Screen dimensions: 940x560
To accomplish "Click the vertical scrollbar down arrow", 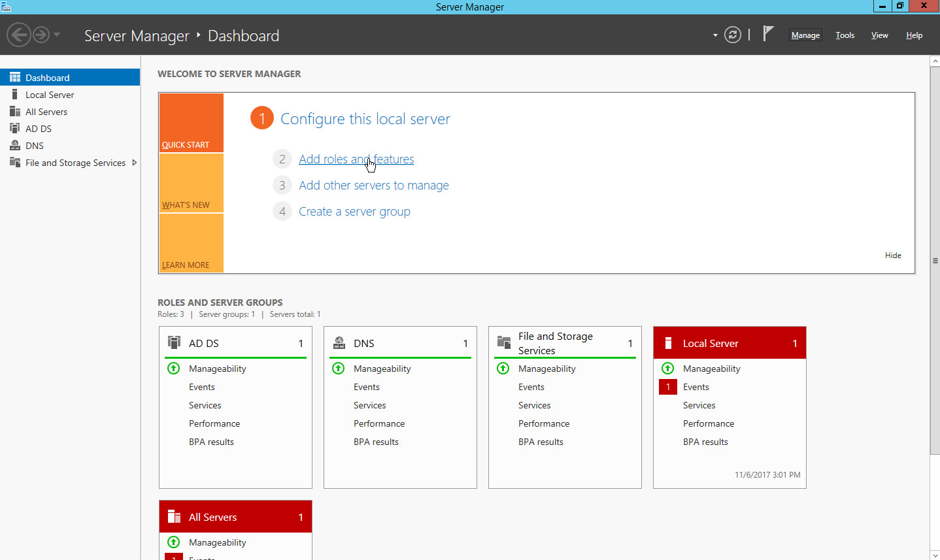I will click(935, 555).
